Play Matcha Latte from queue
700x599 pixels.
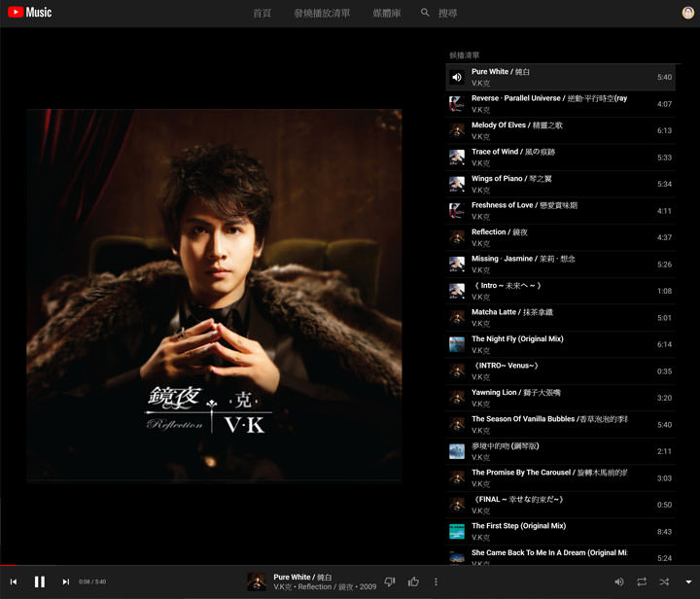click(x=560, y=317)
